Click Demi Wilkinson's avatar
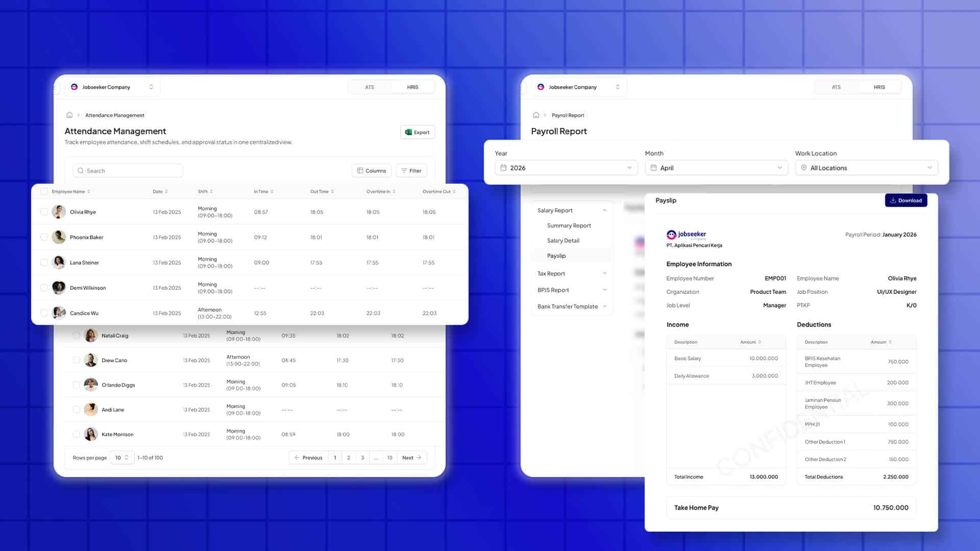This screenshot has width=980, height=551. (59, 288)
